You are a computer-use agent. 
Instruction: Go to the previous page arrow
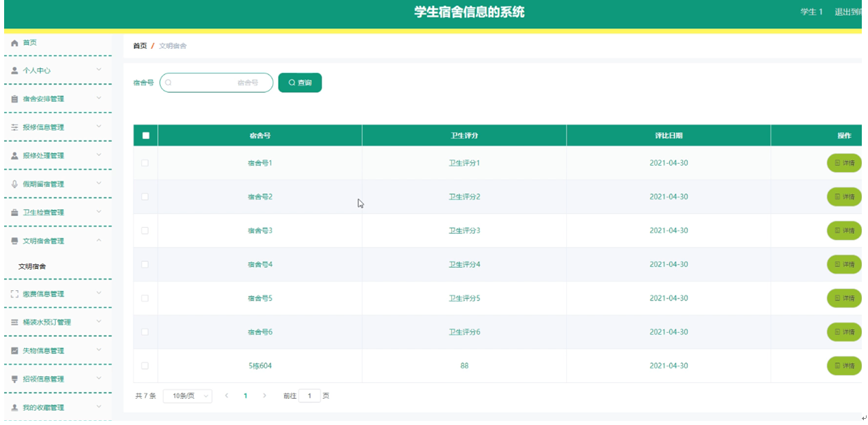[x=226, y=396]
